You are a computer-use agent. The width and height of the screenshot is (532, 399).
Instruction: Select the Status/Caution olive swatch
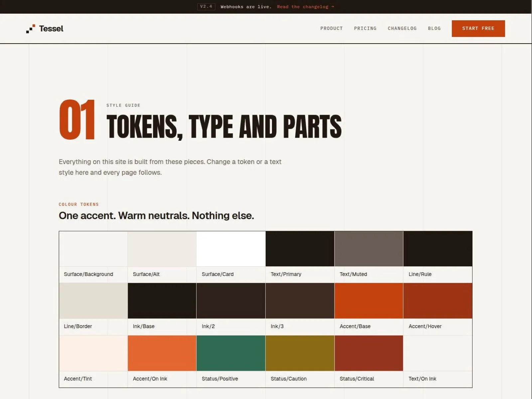click(x=300, y=353)
